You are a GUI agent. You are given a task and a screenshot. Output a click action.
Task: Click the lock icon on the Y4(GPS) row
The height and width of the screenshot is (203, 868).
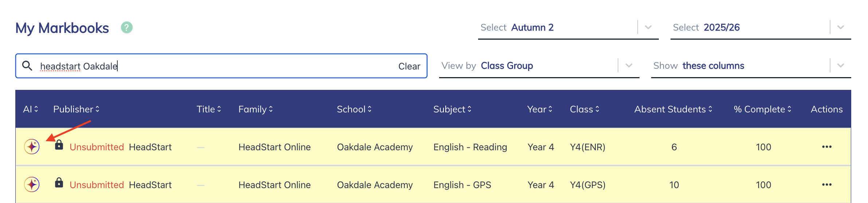[x=59, y=183]
